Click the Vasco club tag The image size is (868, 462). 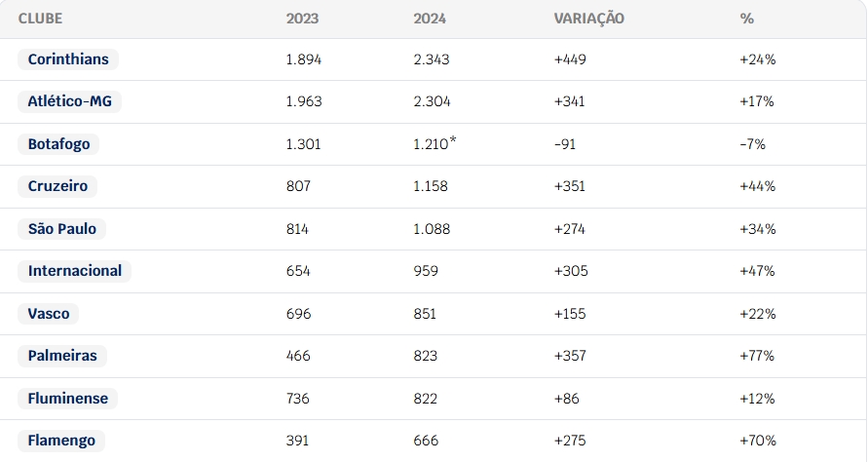point(48,314)
